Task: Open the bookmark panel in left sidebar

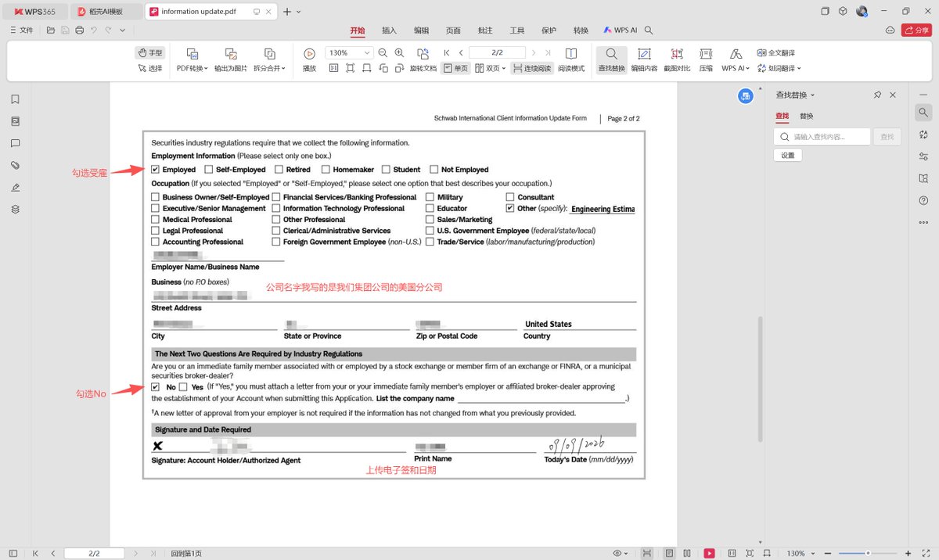Action: 15,99
